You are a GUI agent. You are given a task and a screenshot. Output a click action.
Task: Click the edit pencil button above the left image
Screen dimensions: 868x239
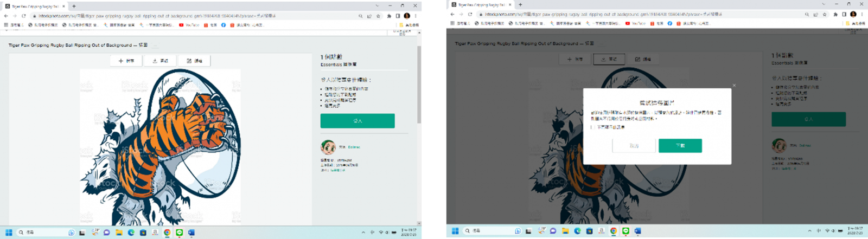194,61
